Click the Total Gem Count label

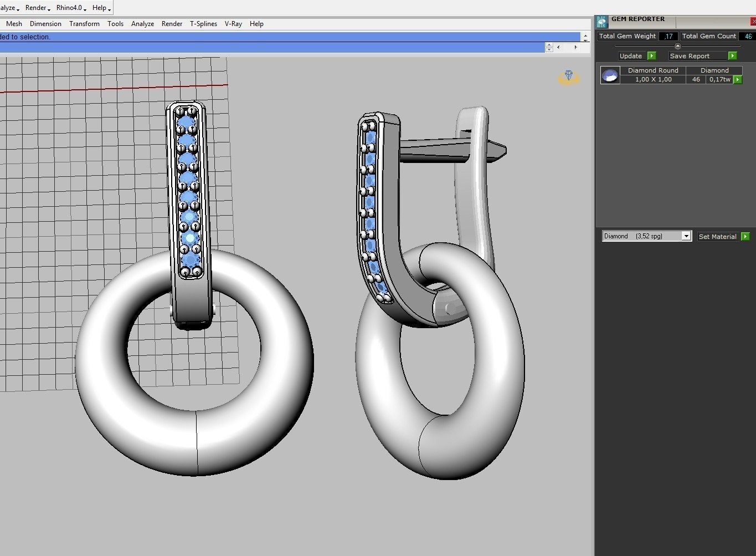[709, 36]
